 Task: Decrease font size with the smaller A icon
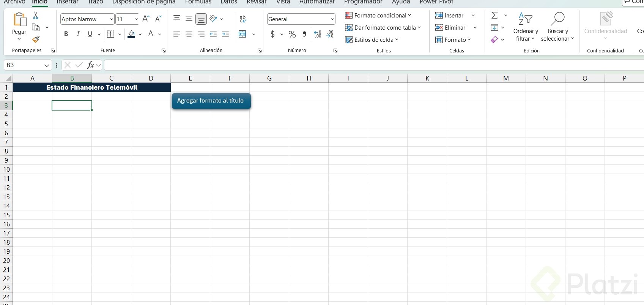(x=158, y=19)
